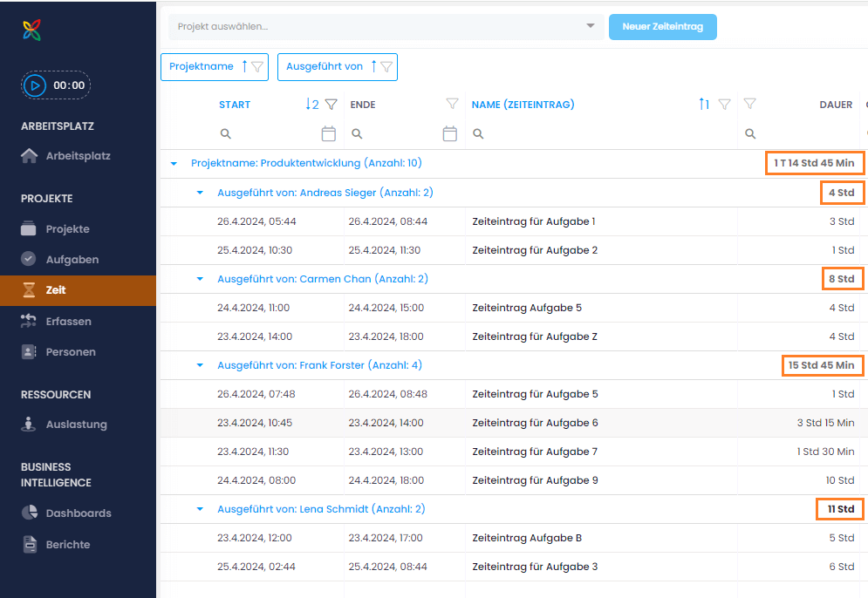The height and width of the screenshot is (598, 868).
Task: Collapse Frank Forster group
Action: pyautogui.click(x=200, y=365)
